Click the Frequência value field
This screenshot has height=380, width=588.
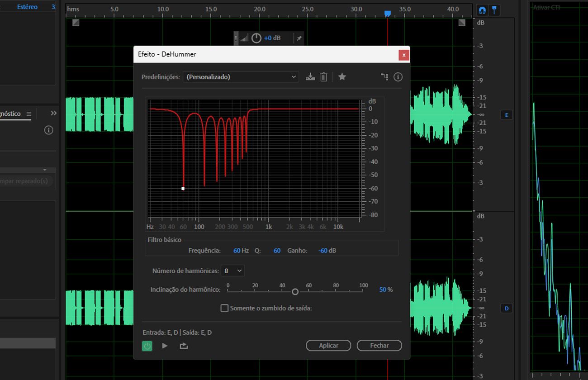point(237,250)
